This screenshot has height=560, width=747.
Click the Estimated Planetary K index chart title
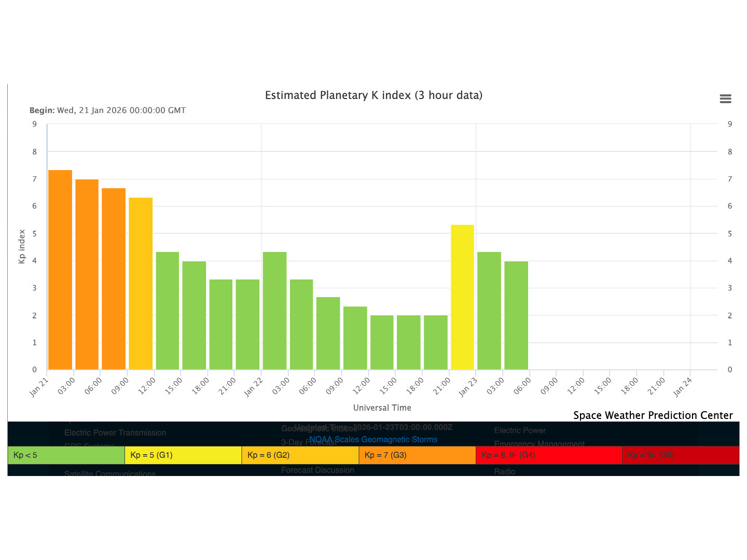tap(374, 95)
